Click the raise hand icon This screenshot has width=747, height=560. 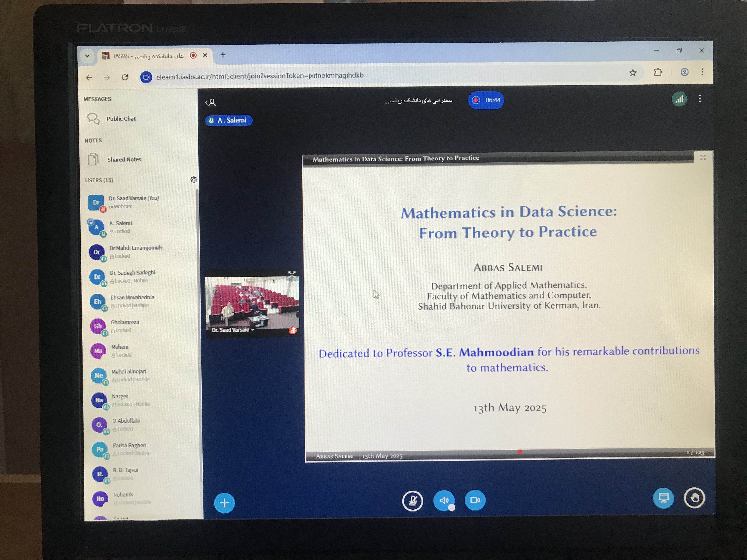694,498
